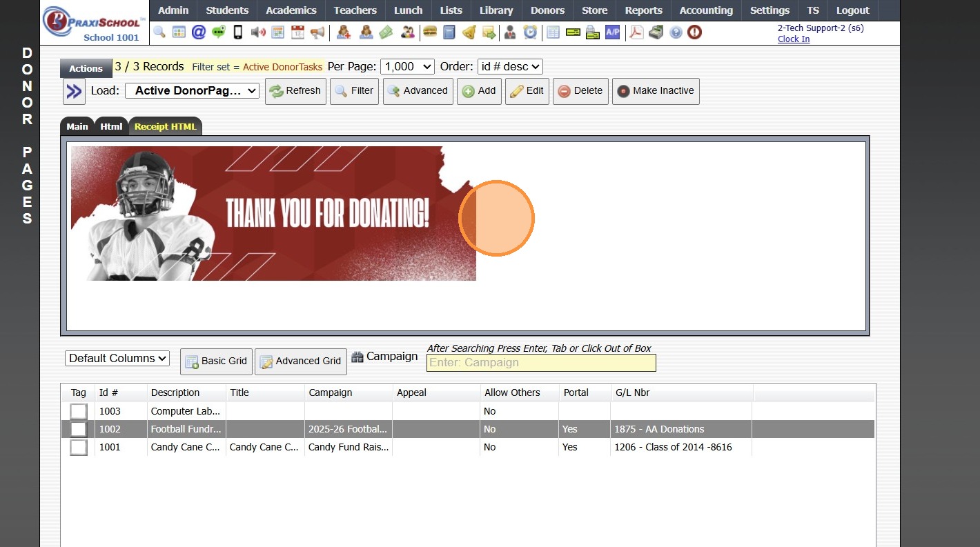
Task: Select the Receipt HTML tab
Action: coord(166,126)
